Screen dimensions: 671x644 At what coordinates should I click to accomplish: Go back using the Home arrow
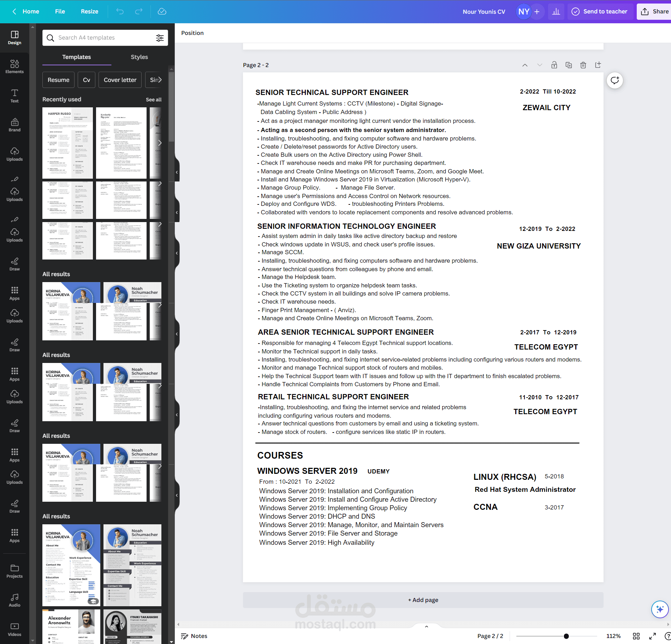[x=14, y=12]
